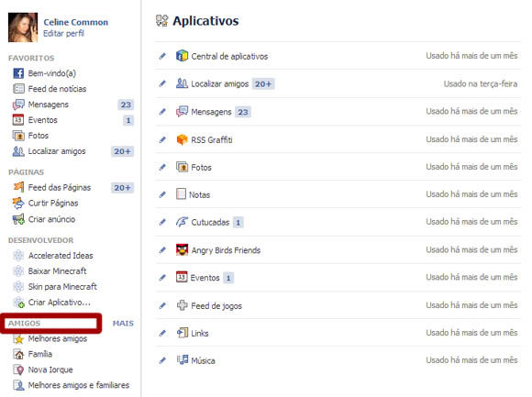Click edit pencil beside Notas
The height and width of the screenshot is (397, 532).
point(162,194)
